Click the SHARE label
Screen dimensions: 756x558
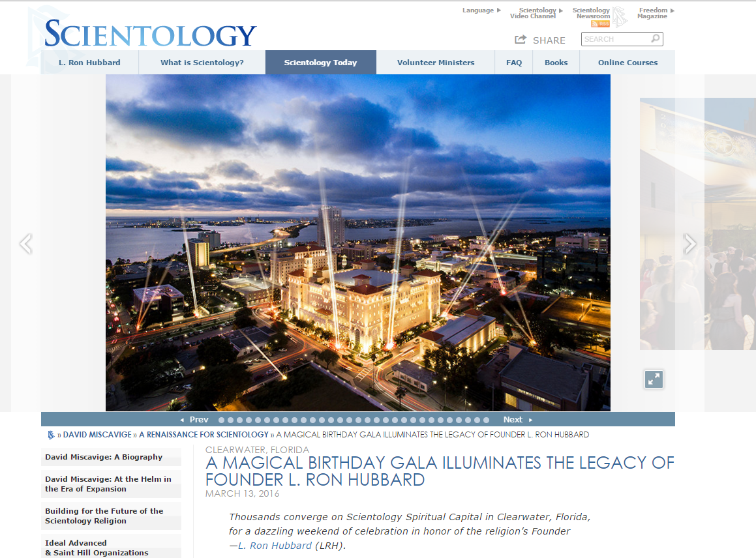click(549, 40)
